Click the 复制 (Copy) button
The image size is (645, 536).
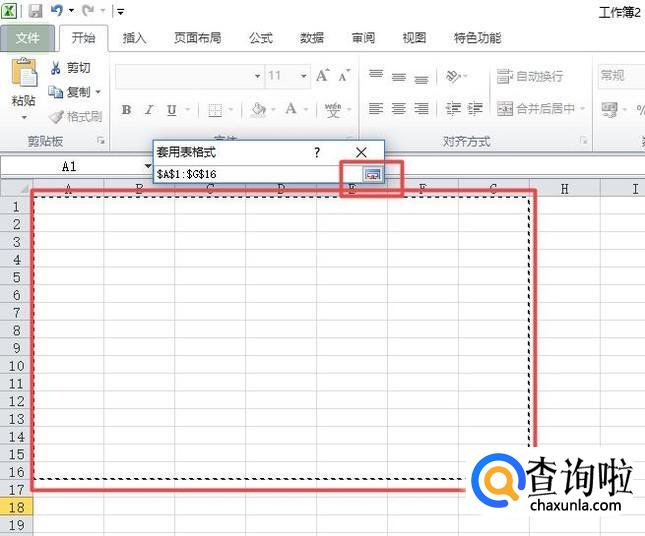[68, 92]
